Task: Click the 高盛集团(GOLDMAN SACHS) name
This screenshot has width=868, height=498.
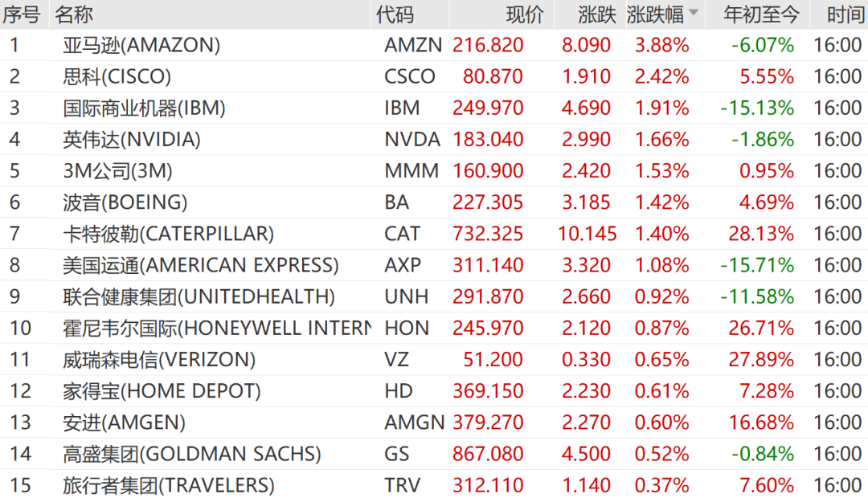Action: 191,454
